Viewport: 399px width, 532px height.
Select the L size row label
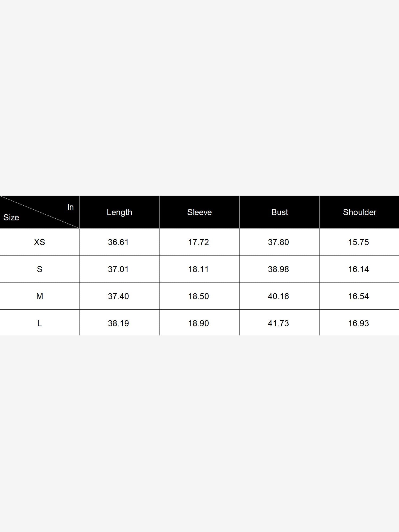(x=39, y=323)
